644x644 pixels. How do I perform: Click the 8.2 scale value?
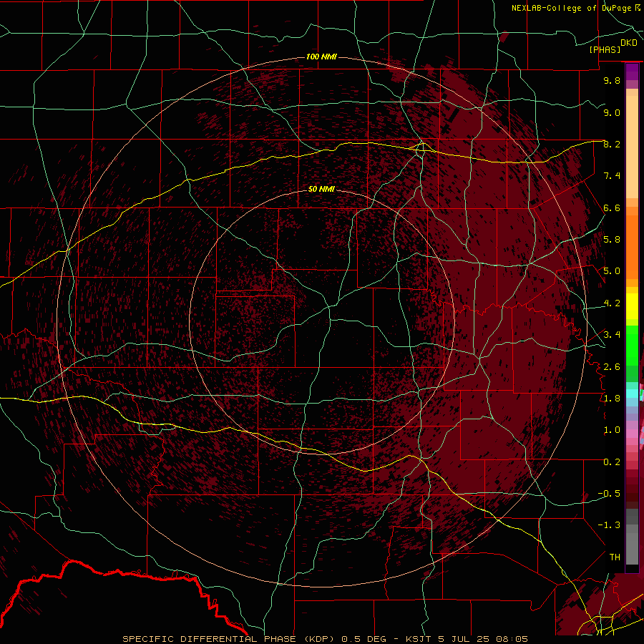point(612,144)
